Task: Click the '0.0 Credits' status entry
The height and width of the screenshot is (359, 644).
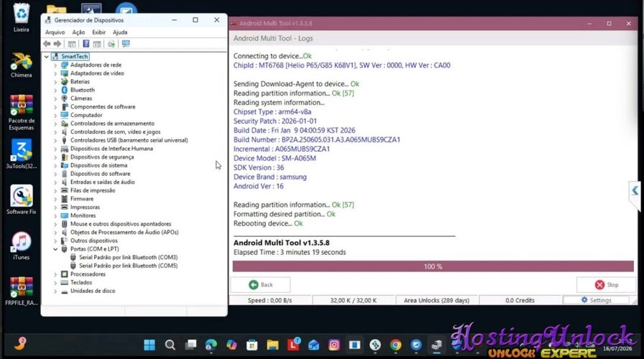Action: tap(520, 300)
